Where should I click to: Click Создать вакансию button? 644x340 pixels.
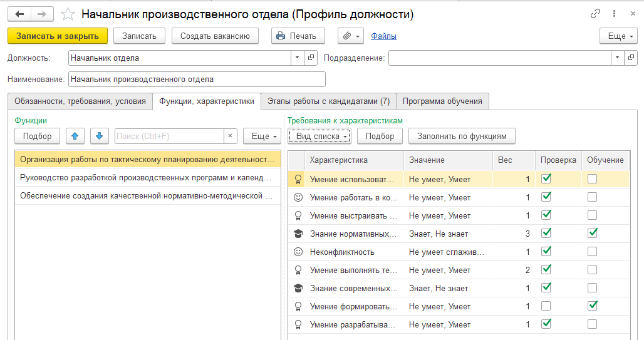pos(216,36)
